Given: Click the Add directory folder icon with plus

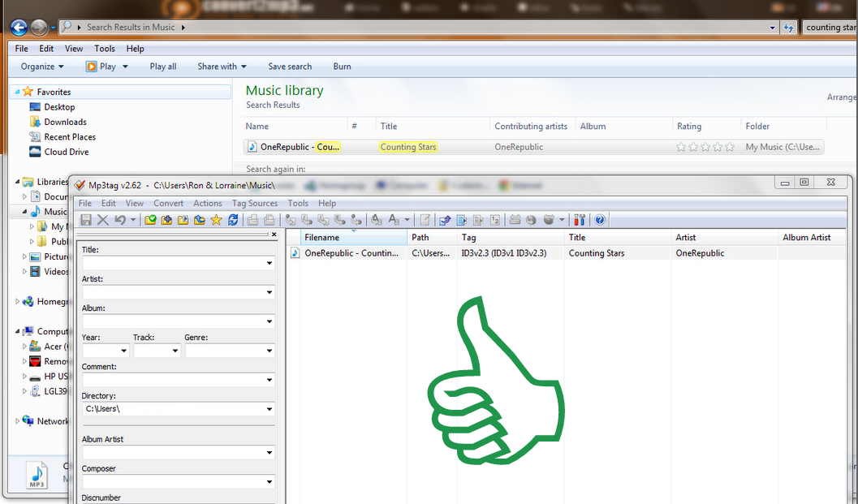Looking at the screenshot, I should tap(166, 220).
